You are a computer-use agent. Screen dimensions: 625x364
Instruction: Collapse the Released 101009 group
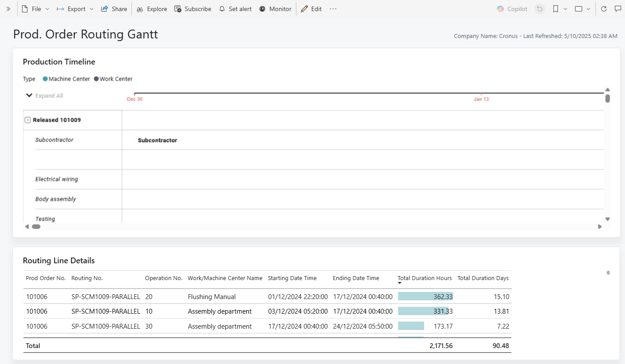click(27, 120)
